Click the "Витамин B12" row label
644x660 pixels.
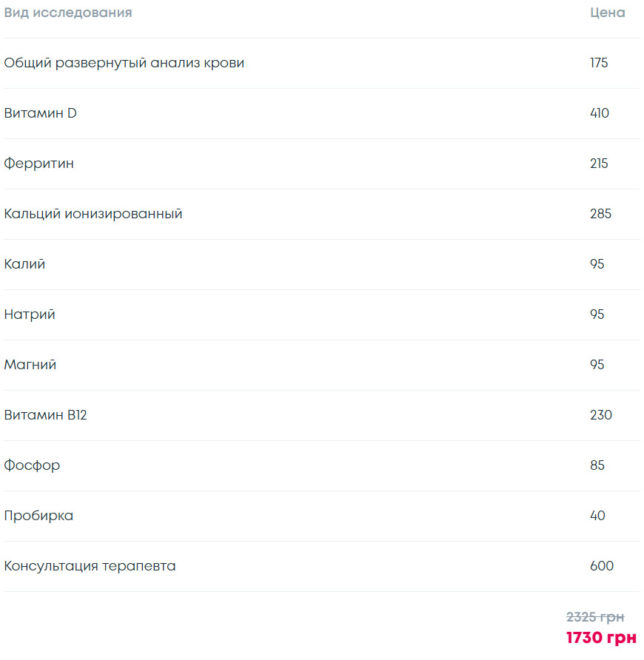tap(45, 415)
